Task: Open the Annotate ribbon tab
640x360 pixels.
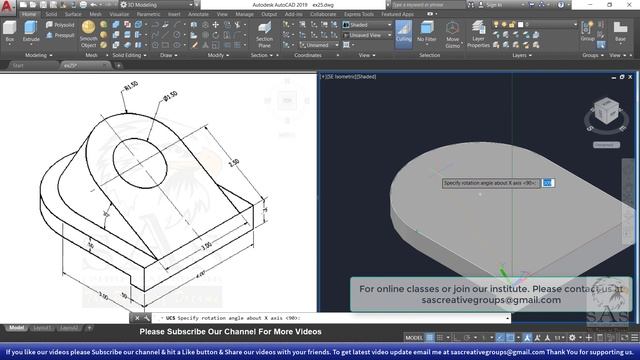Action: click(198, 14)
